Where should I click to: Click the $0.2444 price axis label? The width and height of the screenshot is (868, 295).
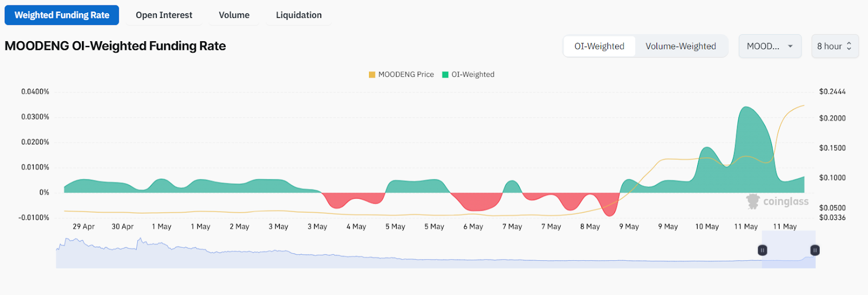click(832, 92)
